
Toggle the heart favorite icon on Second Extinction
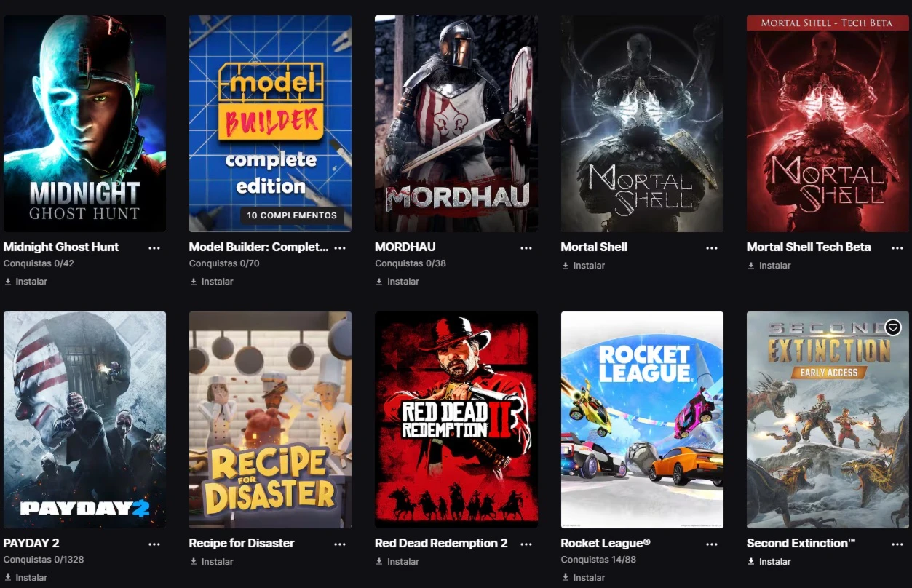point(893,327)
